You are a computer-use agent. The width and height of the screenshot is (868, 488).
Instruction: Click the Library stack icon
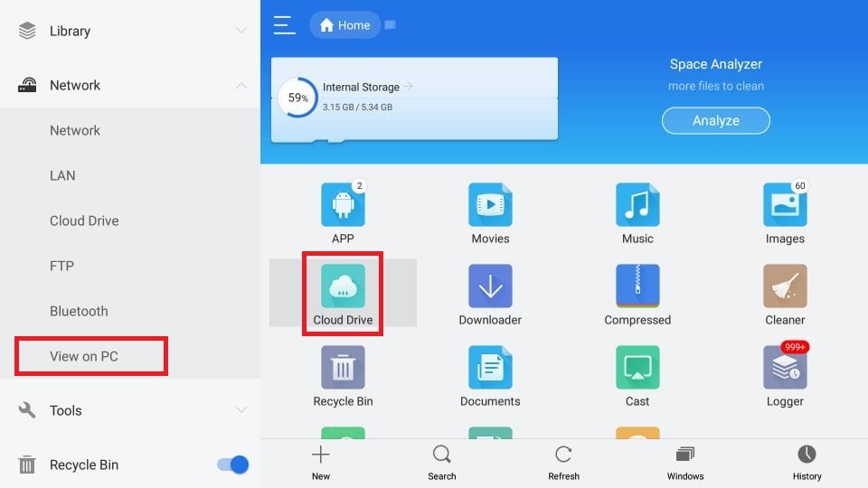click(x=27, y=31)
